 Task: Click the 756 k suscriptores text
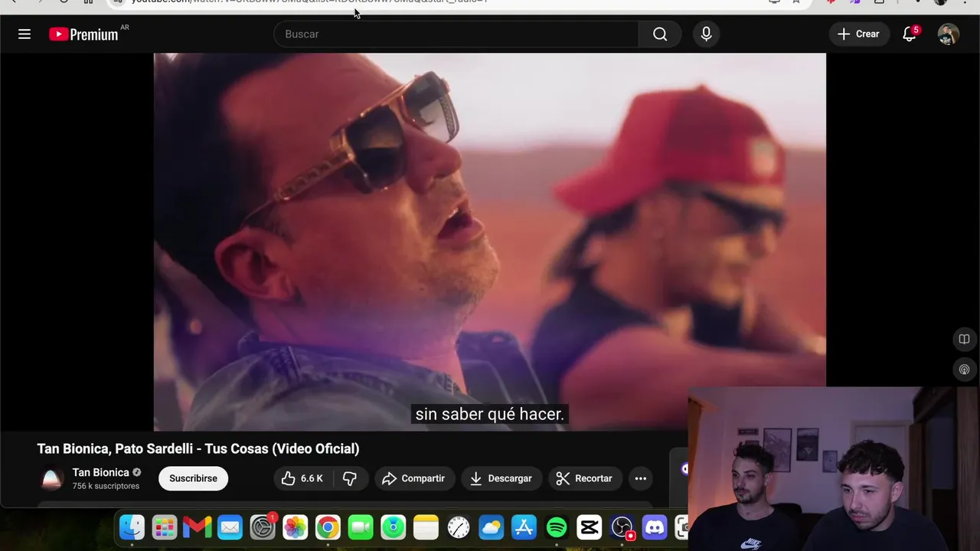pos(106,486)
